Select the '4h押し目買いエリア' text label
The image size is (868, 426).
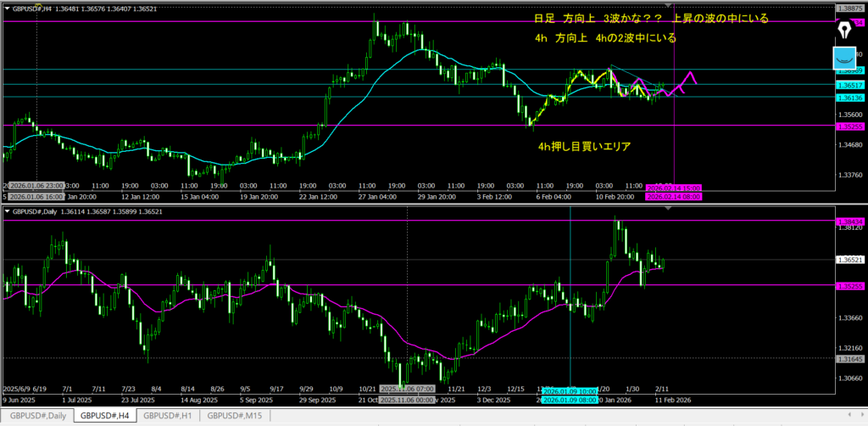pyautogui.click(x=584, y=147)
